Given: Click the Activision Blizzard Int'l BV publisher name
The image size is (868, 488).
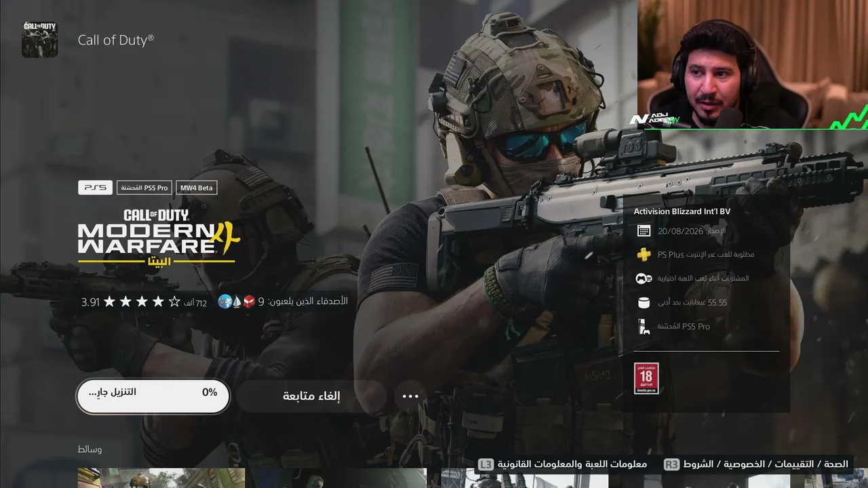Looking at the screenshot, I should [682, 211].
